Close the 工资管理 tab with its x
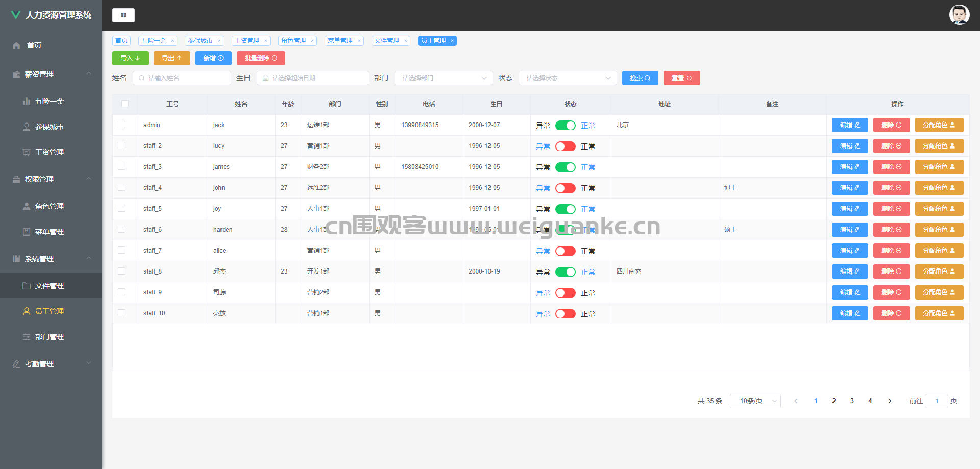Image resolution: width=980 pixels, height=469 pixels. 266,41
